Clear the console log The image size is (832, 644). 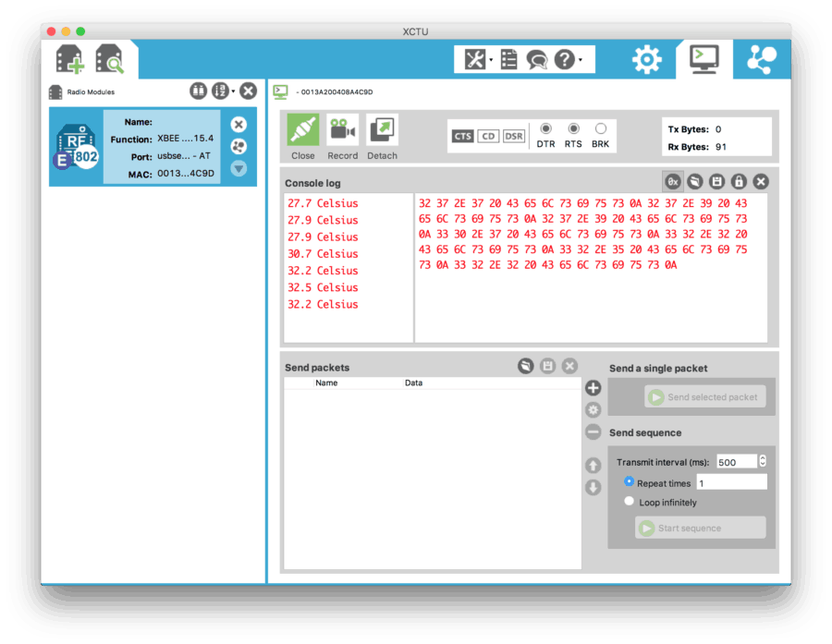tap(761, 182)
